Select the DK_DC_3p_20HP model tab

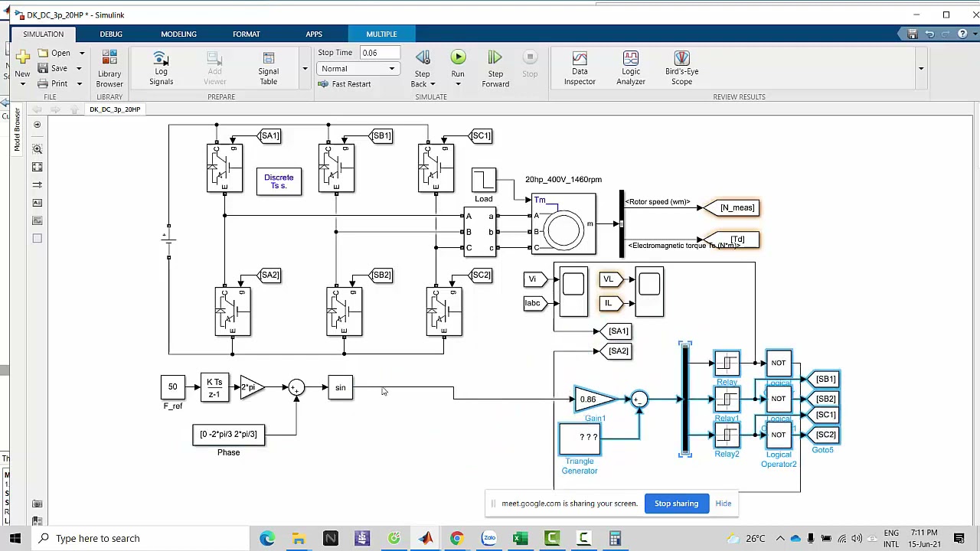click(115, 109)
